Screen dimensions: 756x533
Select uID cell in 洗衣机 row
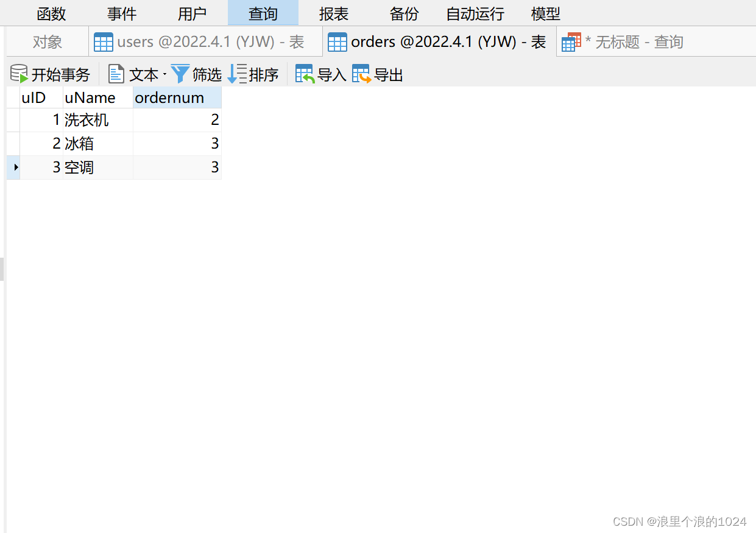[41, 120]
